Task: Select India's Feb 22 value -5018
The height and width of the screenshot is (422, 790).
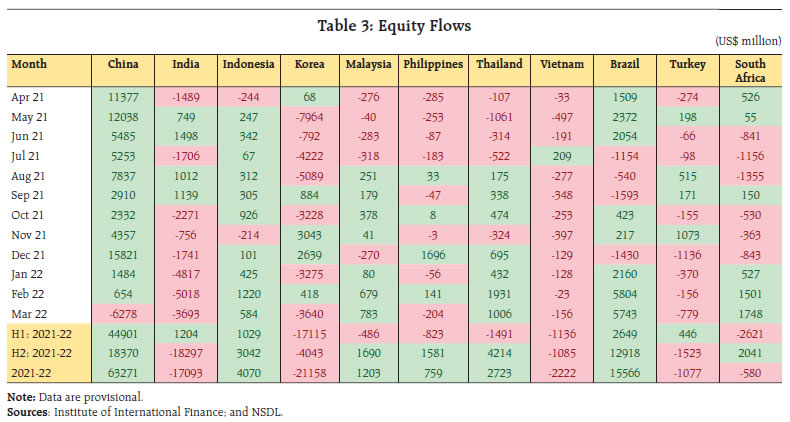Action: pos(188,296)
